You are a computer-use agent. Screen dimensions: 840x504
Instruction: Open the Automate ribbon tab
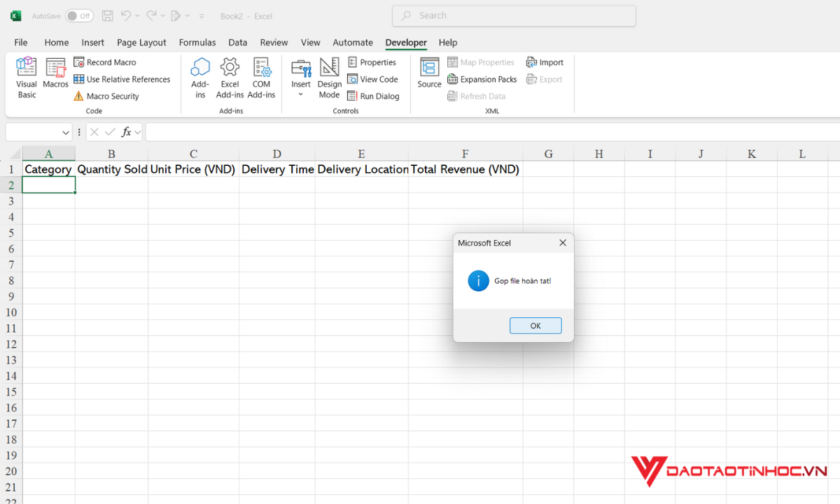(352, 43)
